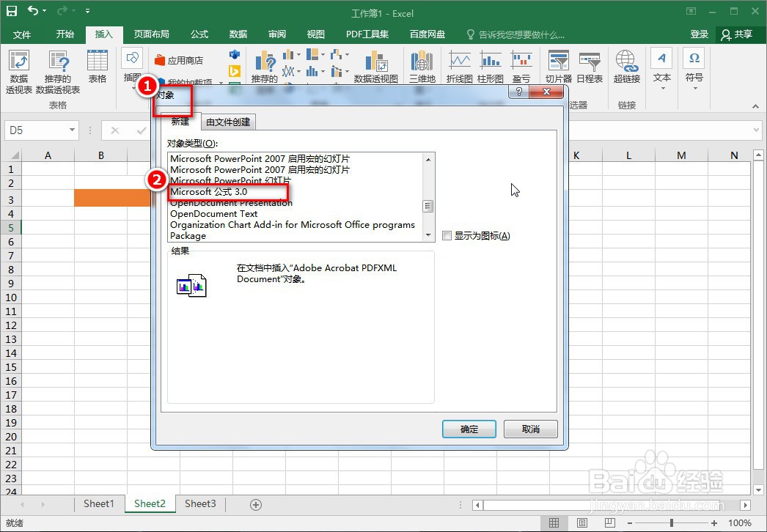Viewport: 767px width, 532px height.
Task: Check the Display as icon (显示为图标) checkbox
Action: pyautogui.click(x=447, y=236)
